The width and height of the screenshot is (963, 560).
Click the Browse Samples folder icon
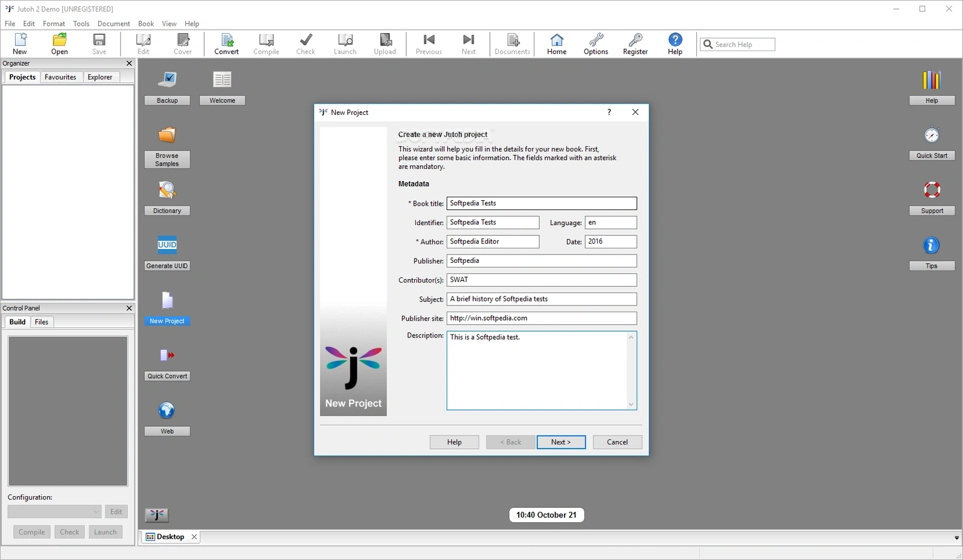pyautogui.click(x=167, y=135)
